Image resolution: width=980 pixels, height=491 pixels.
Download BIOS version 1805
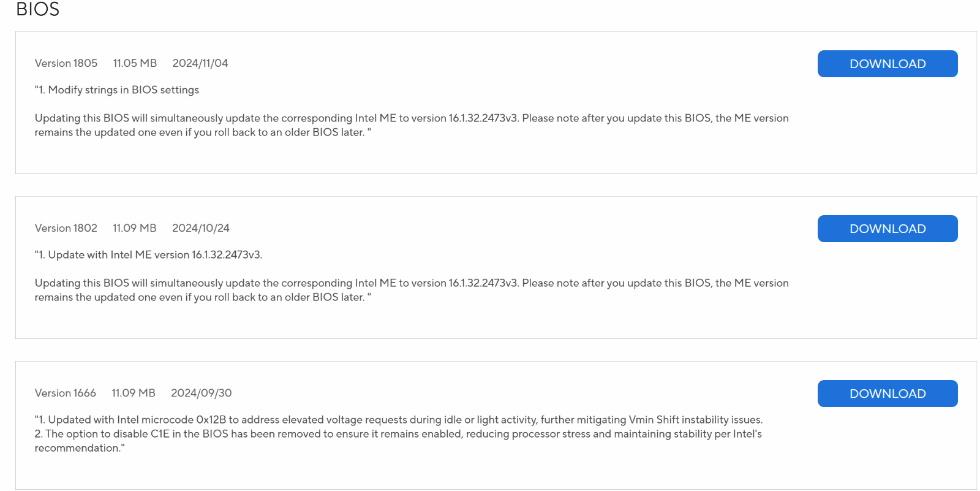click(x=888, y=64)
